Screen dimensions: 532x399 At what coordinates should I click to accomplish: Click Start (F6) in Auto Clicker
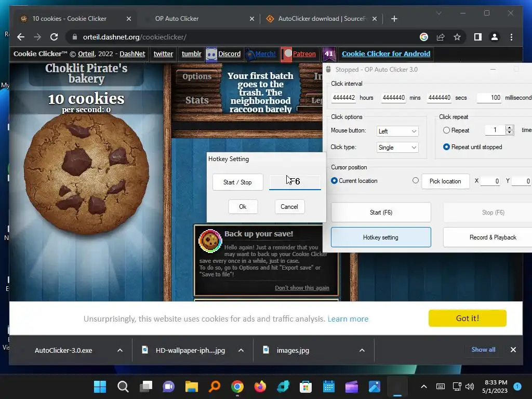[381, 212]
